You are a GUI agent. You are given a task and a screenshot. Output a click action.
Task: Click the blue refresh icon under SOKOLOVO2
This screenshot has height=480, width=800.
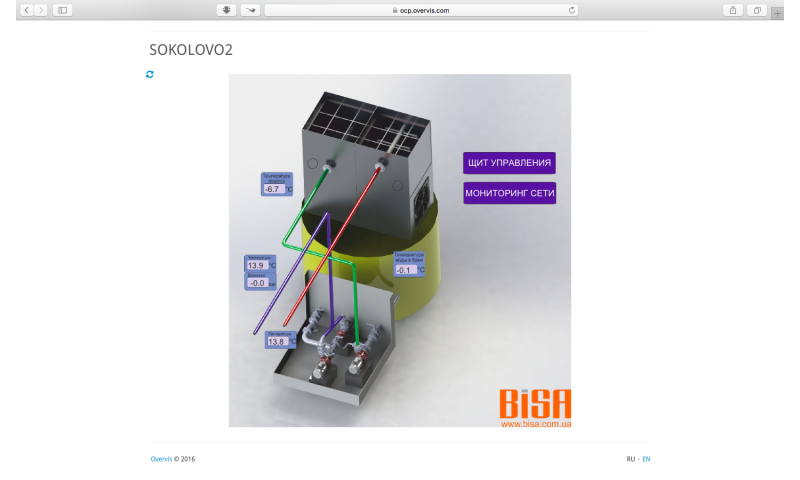pyautogui.click(x=150, y=74)
